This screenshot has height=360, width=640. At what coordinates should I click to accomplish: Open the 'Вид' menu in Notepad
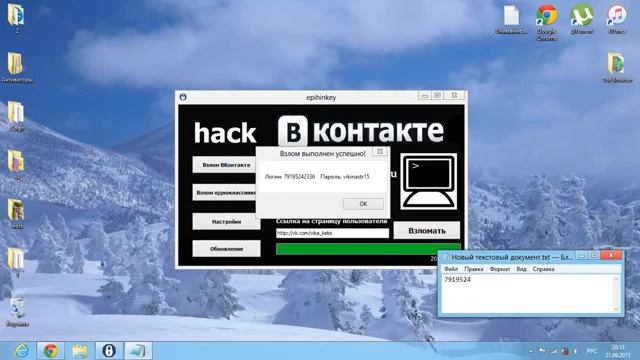521,269
